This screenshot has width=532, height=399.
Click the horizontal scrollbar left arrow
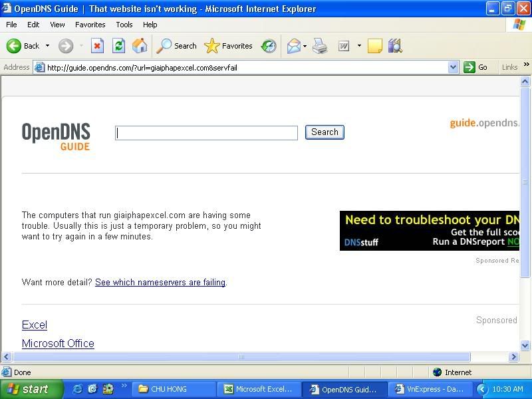[7, 356]
